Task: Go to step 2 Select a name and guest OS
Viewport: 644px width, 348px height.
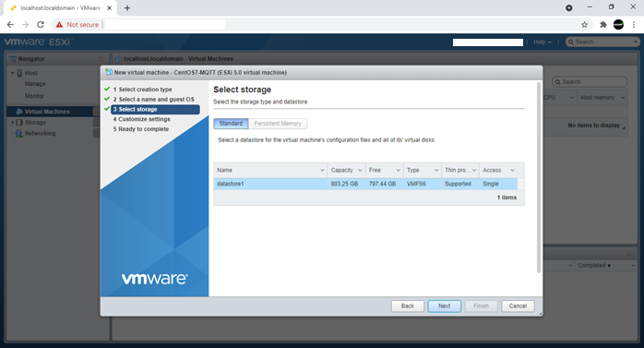Action: click(153, 100)
